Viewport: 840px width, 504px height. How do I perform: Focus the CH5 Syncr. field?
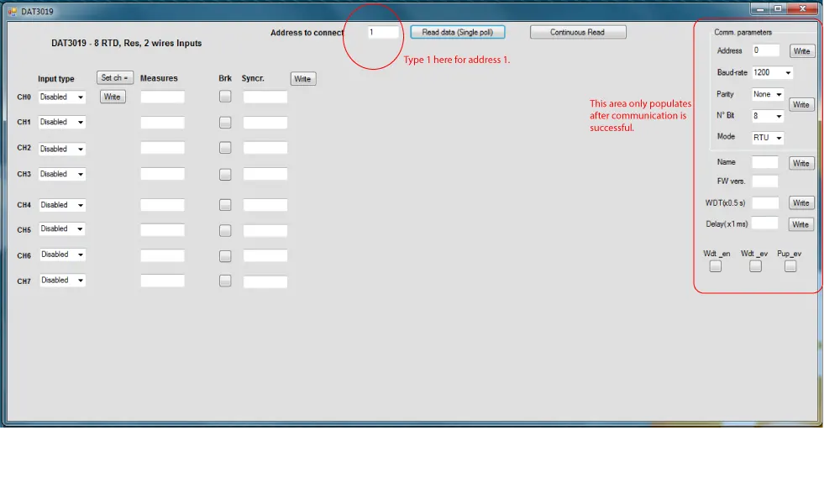coord(265,231)
